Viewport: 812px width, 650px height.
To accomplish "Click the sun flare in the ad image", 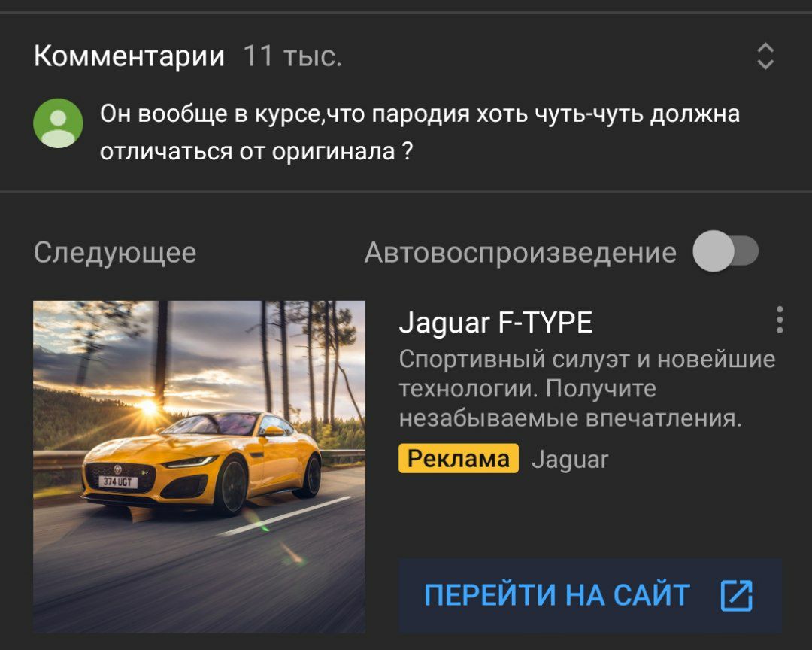I will [149, 406].
